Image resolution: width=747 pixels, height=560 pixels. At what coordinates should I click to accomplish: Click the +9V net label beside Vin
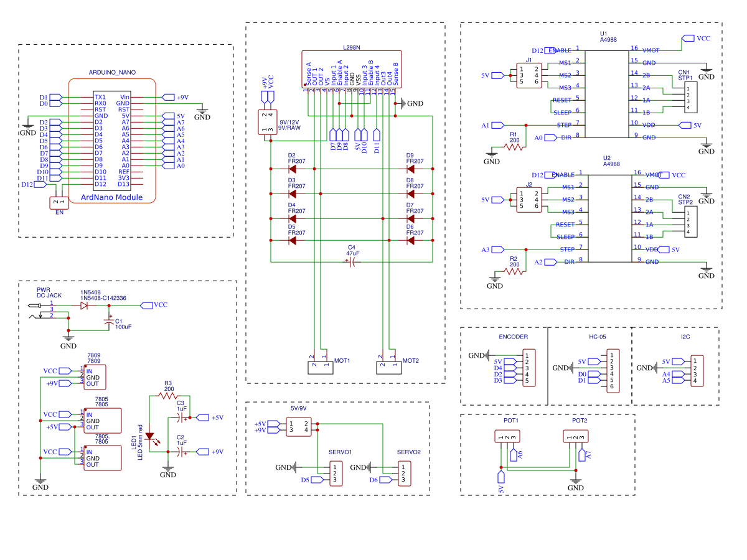(175, 97)
